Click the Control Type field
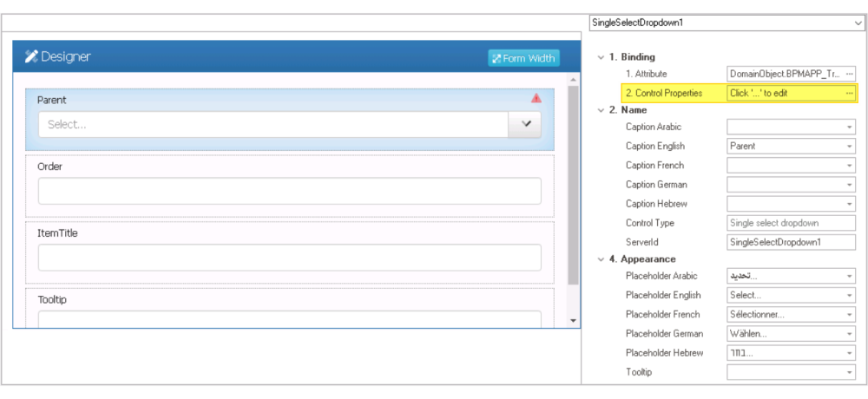Image resolution: width=868 pixels, height=399 pixels. point(791,223)
